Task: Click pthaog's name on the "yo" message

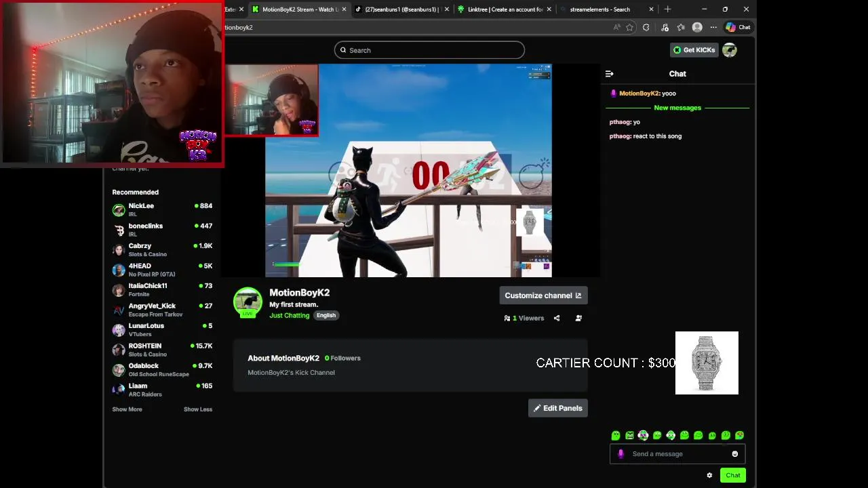Action: (x=620, y=122)
